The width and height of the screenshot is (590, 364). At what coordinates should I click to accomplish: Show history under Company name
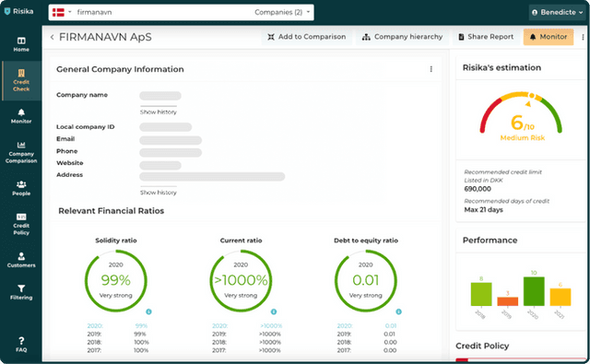pyautogui.click(x=159, y=112)
